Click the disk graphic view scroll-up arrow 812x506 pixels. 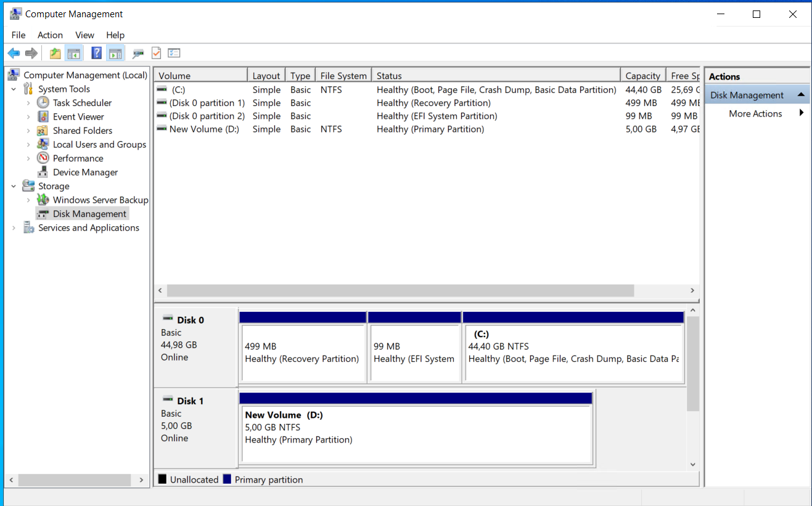click(x=693, y=311)
